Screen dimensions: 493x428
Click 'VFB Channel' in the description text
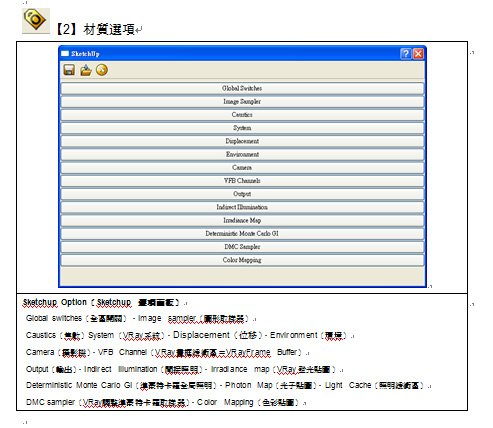tap(122, 352)
